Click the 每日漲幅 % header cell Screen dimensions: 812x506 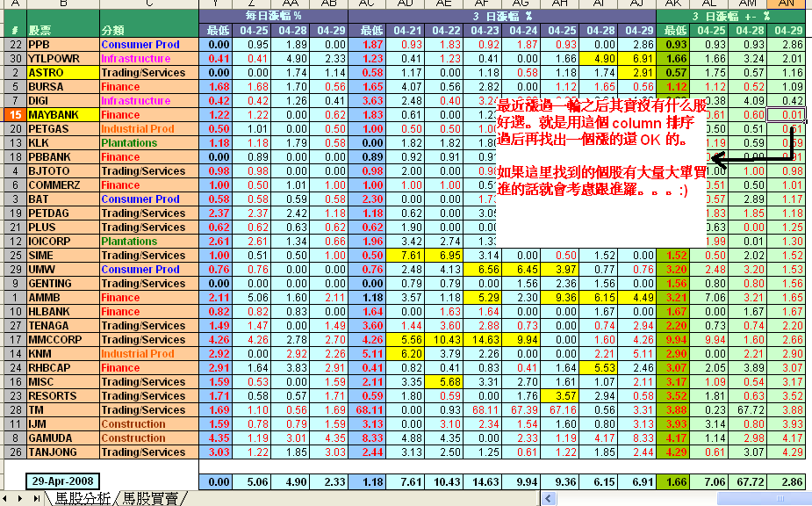272,16
